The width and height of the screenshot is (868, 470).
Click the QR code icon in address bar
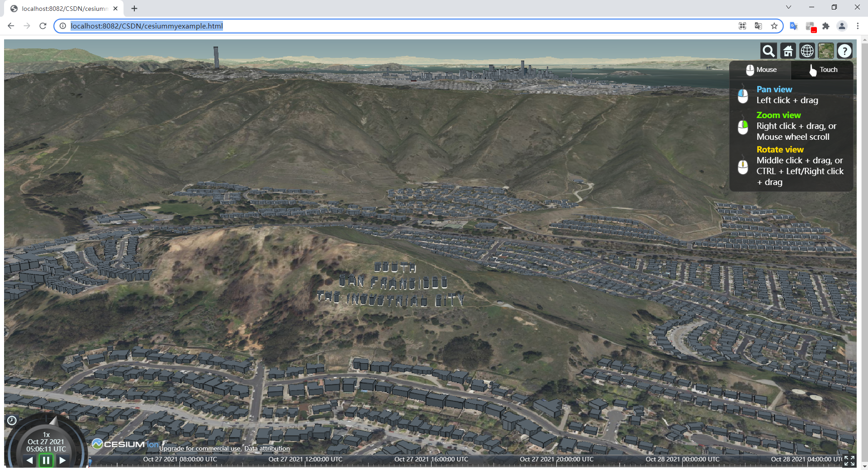(742, 26)
